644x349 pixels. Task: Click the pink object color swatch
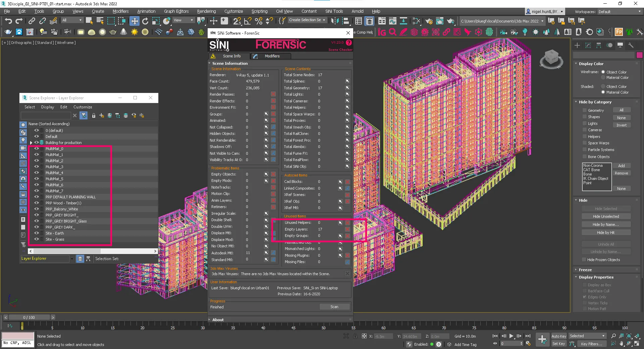click(639, 55)
